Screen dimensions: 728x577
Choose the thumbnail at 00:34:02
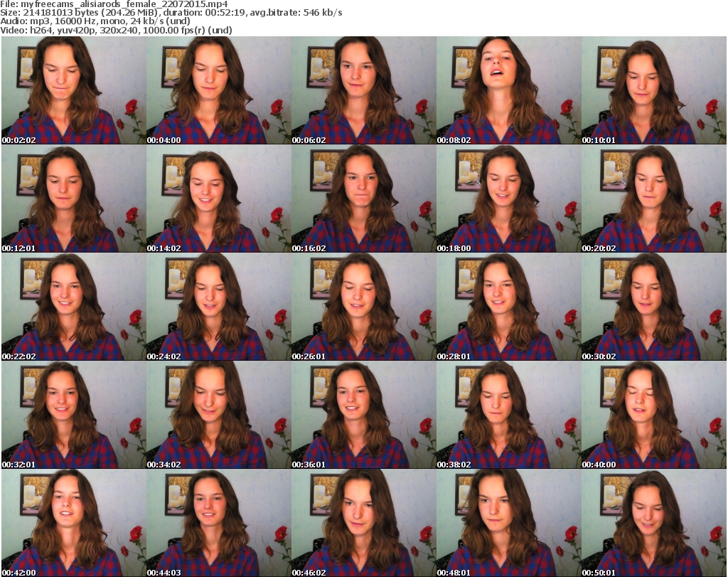[219, 415]
